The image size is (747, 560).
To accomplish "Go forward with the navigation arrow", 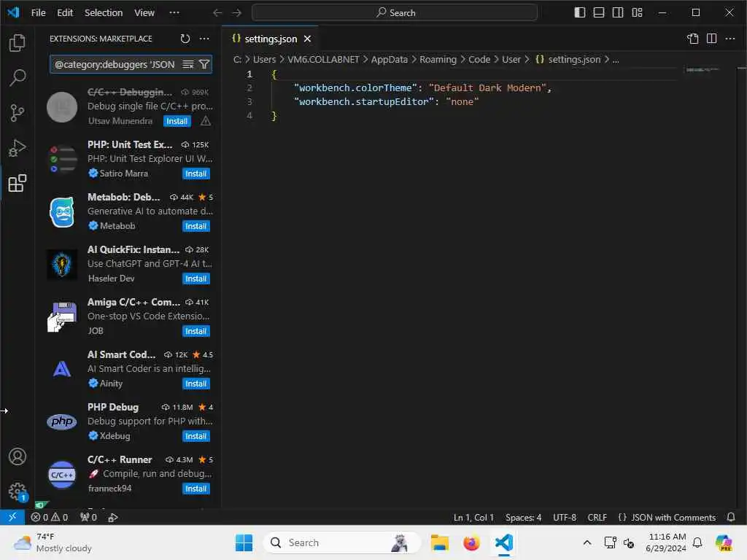I will tap(237, 13).
